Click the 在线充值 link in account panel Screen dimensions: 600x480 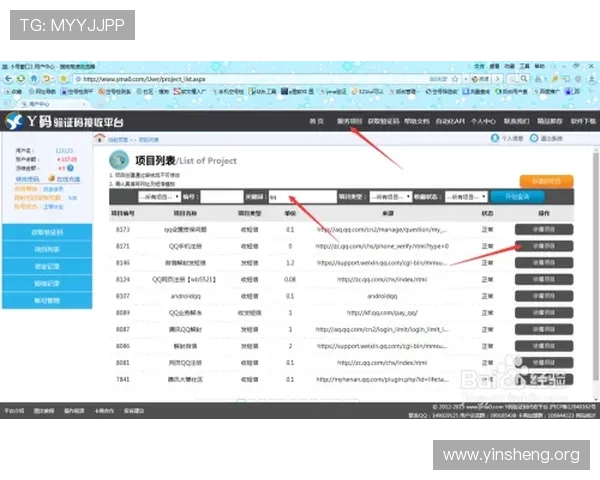[x=68, y=179]
